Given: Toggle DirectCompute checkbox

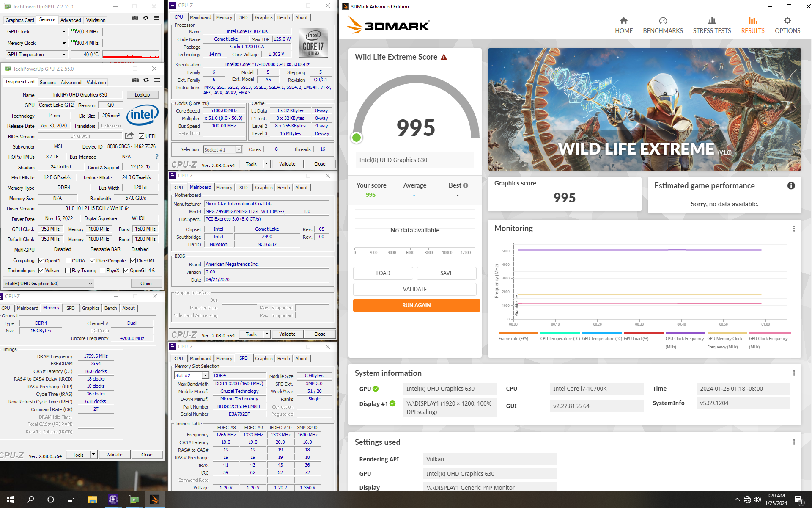Looking at the screenshot, I should [x=92, y=261].
